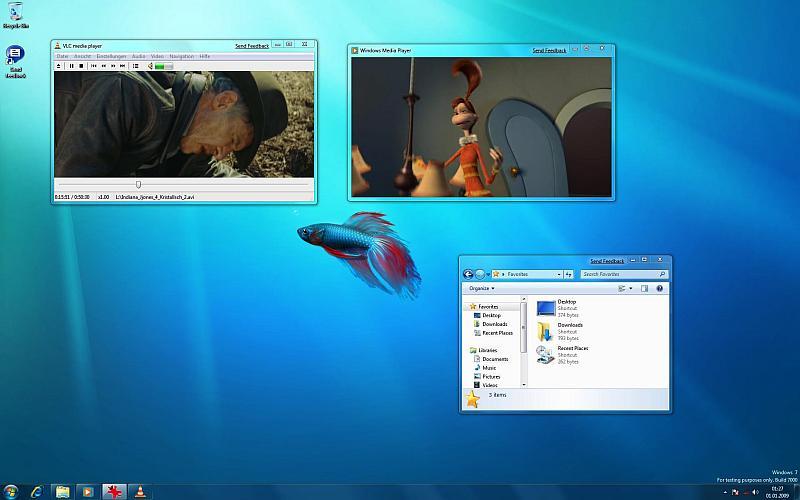Skip to next track in VLC
Viewport: 800px width, 500px height.
(122, 66)
